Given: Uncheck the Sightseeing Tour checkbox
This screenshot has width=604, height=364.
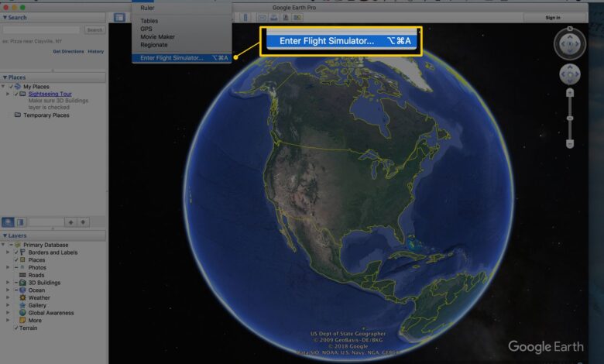Looking at the screenshot, I should [x=16, y=94].
